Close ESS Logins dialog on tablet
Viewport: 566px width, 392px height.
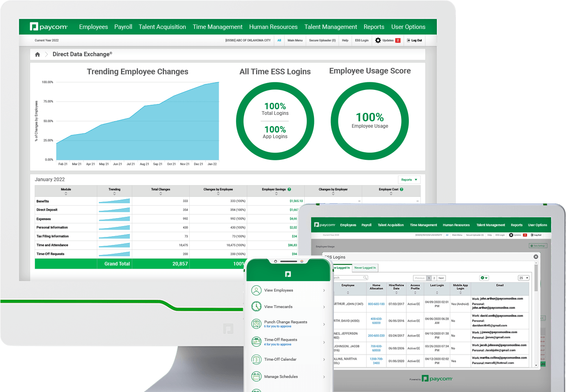click(x=535, y=257)
